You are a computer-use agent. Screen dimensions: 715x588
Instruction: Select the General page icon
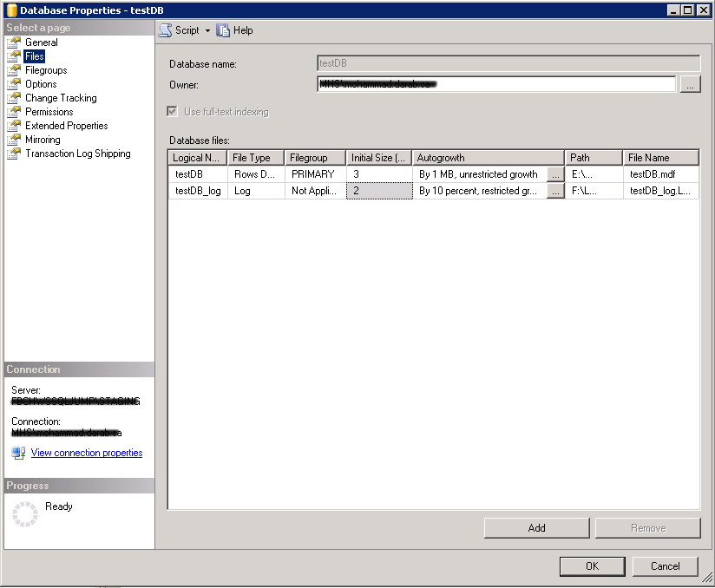coord(14,42)
